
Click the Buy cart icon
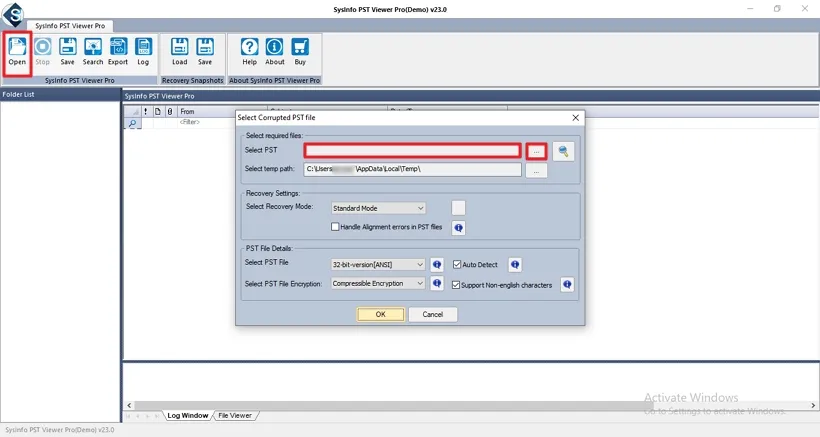tap(299, 50)
